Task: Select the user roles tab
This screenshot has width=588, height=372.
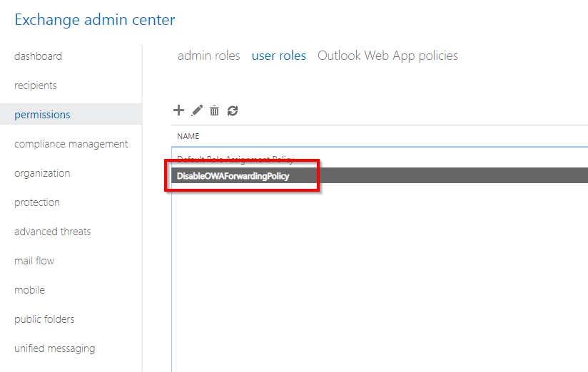Action: click(x=278, y=56)
